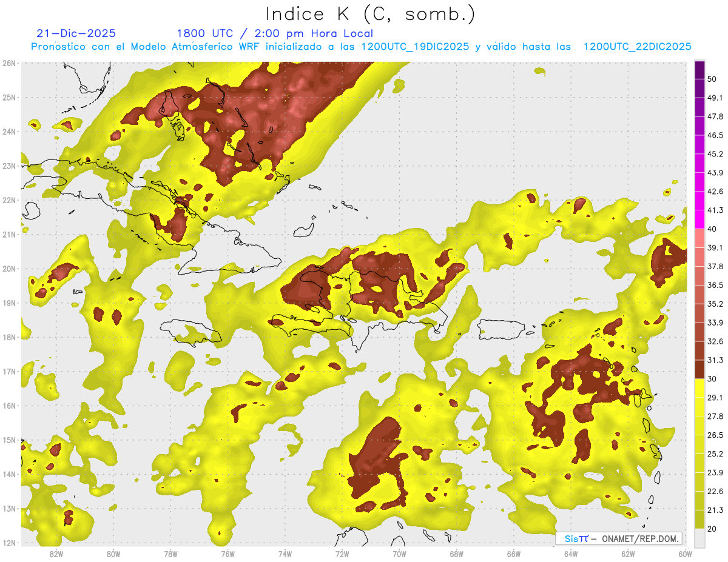Click the 70W longitude axis label
Image resolution: width=728 pixels, height=562 pixels.
click(399, 554)
